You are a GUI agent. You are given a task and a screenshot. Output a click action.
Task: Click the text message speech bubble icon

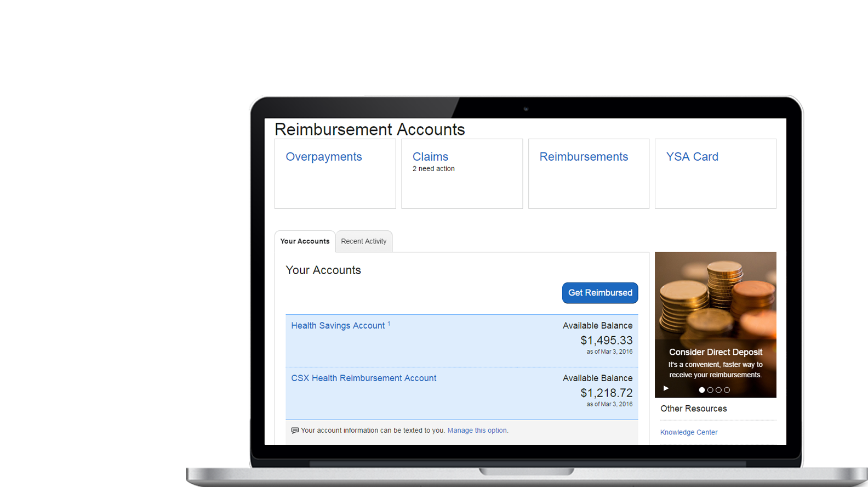tap(295, 431)
